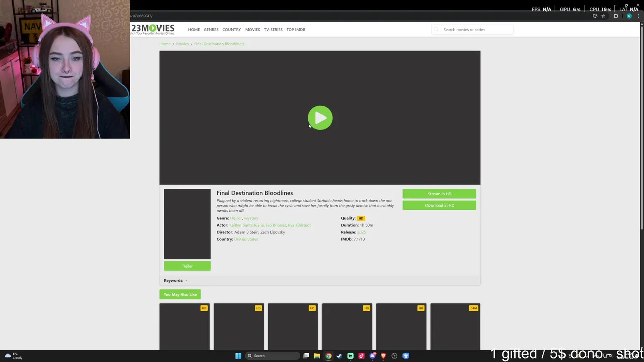Open Steam from the taskbar
Screen dimensions: 644x362
(x=339, y=356)
